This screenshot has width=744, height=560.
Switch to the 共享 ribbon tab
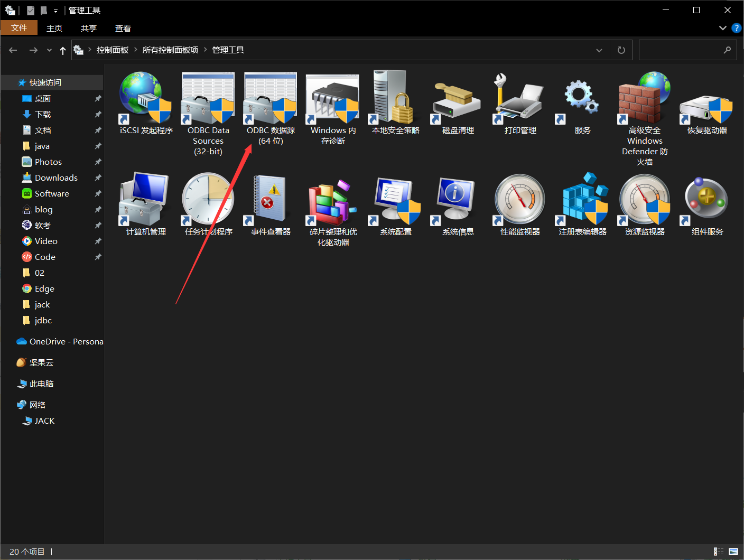pyautogui.click(x=89, y=28)
